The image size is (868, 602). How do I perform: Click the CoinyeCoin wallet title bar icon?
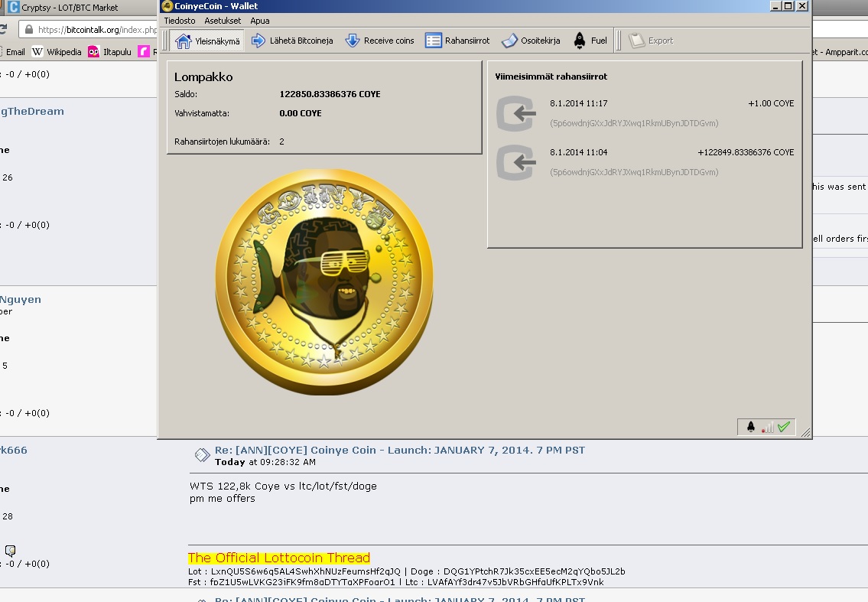pyautogui.click(x=167, y=6)
